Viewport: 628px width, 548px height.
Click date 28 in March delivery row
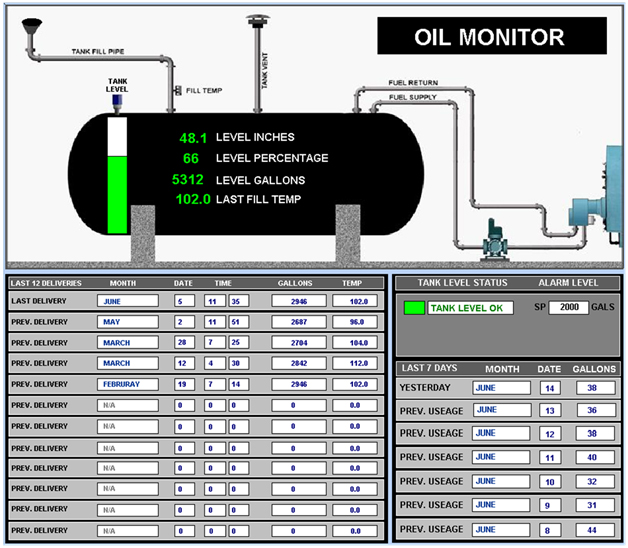pos(184,342)
